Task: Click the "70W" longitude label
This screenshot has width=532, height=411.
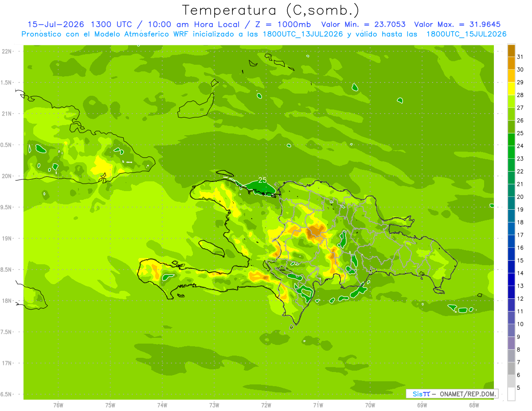Action: (x=370, y=405)
